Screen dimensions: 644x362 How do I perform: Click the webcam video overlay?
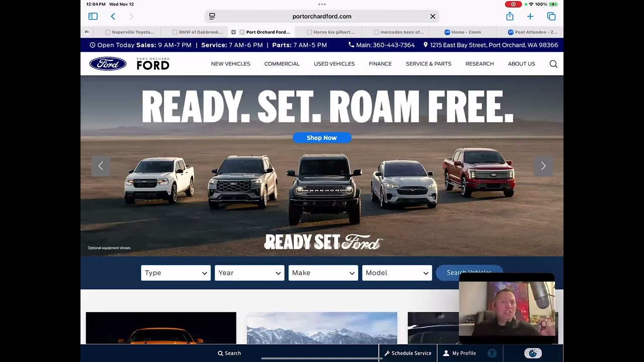tap(507, 308)
